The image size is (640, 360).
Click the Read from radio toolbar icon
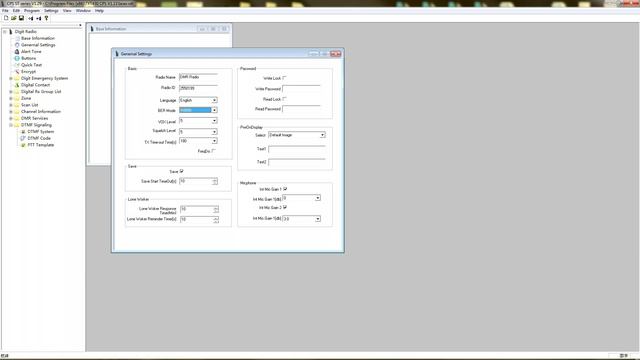point(31,18)
